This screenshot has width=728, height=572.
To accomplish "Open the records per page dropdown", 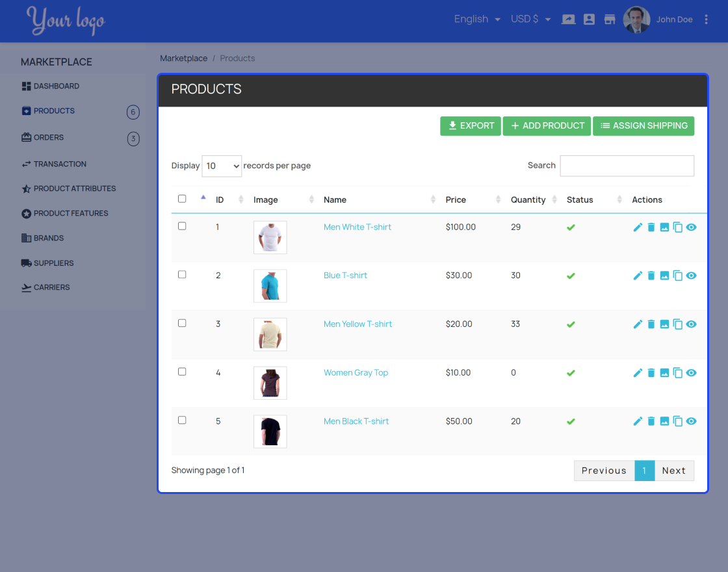I will (x=222, y=166).
